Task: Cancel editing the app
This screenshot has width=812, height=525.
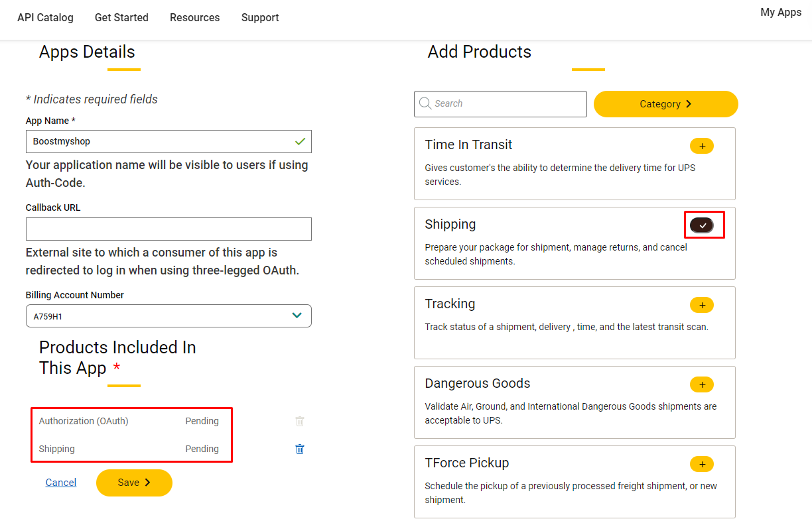Action: [61, 483]
